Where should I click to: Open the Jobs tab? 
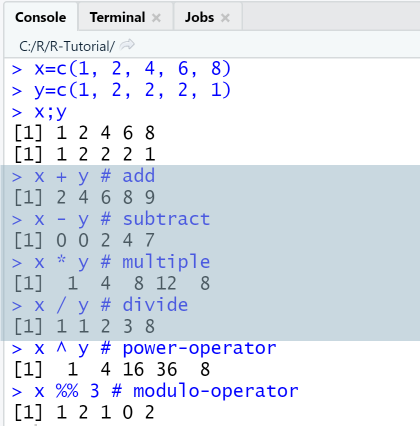(199, 17)
